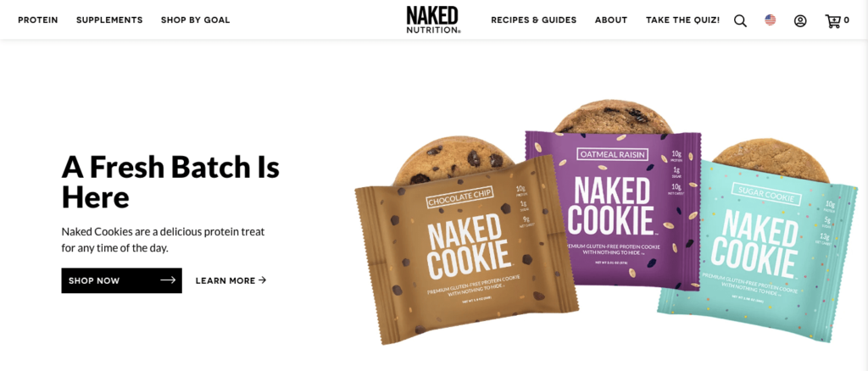Viewport: 868px width, 371px height.
Task: Follow the Learn More link
Action: 231,280
